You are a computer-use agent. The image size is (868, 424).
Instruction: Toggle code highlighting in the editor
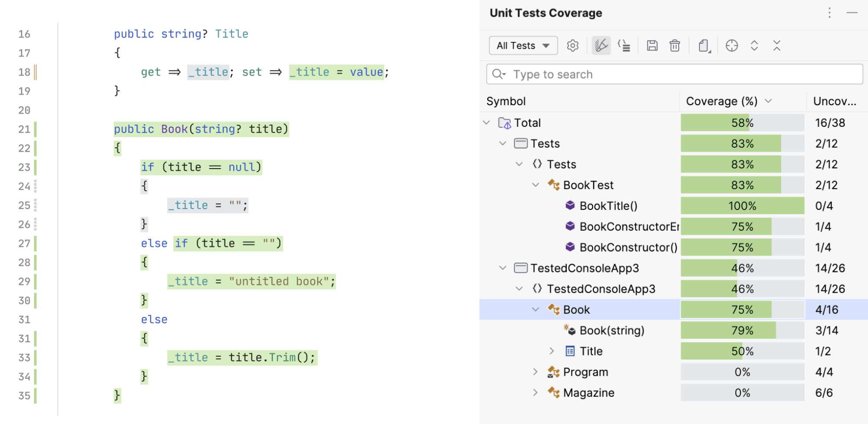tap(601, 46)
